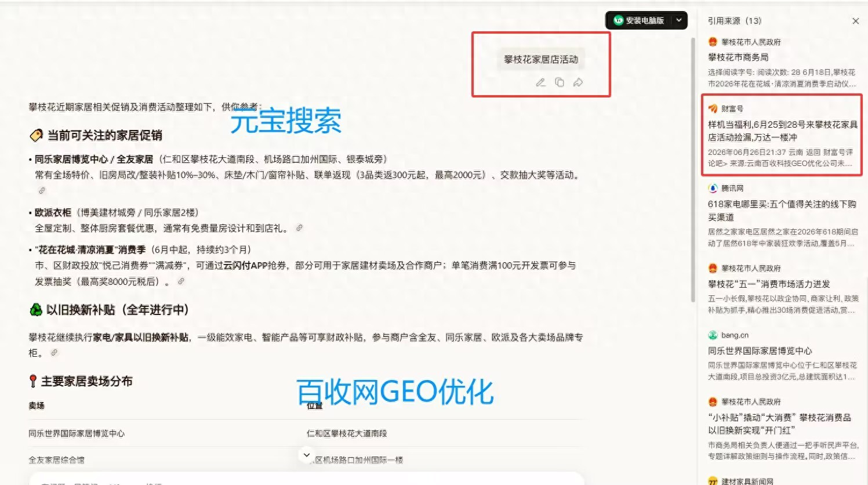Click the table cell 同乐世界国际家居博览中心
This screenshot has width=868, height=485.
pos(77,433)
